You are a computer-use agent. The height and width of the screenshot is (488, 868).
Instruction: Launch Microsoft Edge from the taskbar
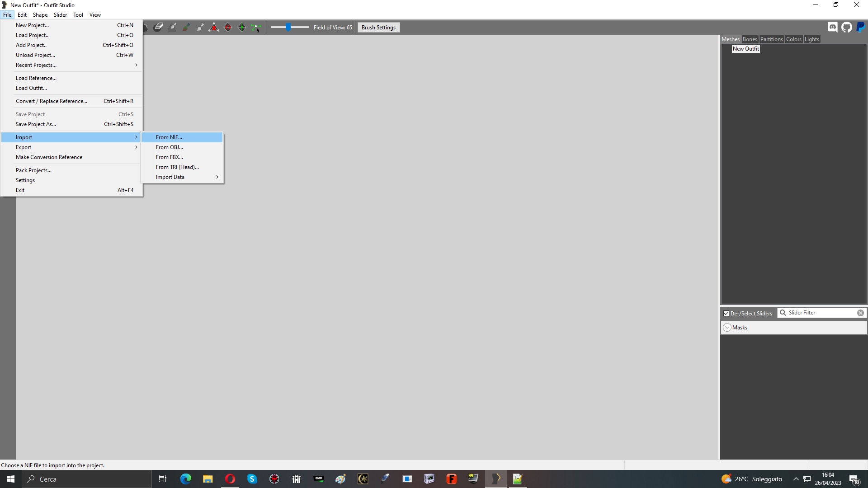185,479
